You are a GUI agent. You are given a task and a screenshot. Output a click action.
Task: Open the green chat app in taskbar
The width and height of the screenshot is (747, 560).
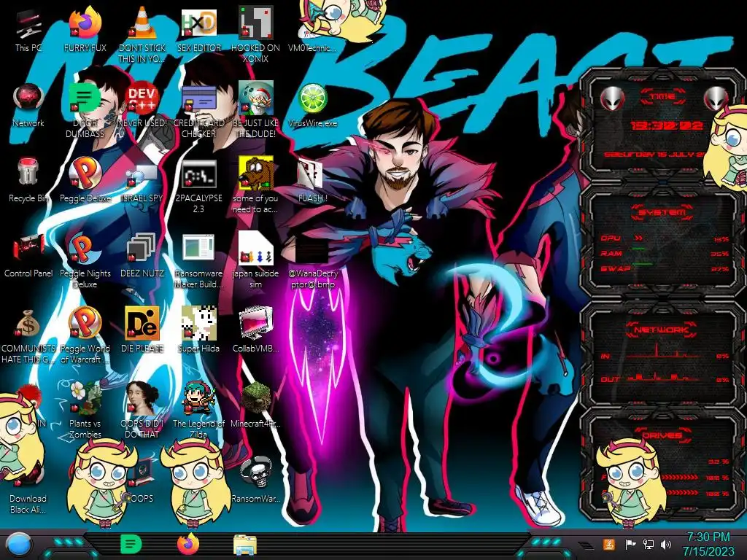tap(131, 544)
